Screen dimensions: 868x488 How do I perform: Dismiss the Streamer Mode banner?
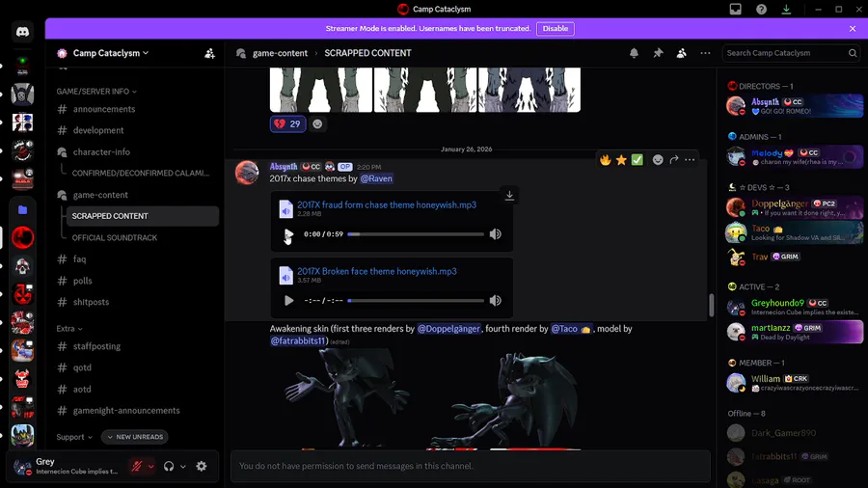coord(853,29)
